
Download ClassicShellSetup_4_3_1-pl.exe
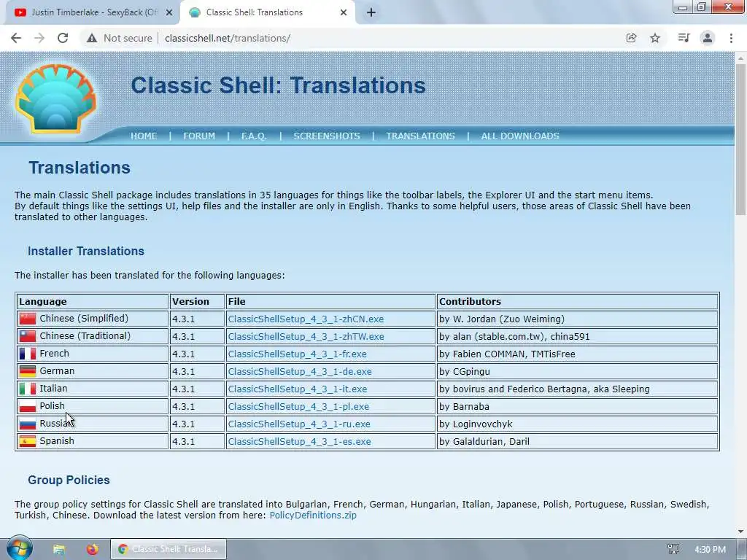[298, 407]
